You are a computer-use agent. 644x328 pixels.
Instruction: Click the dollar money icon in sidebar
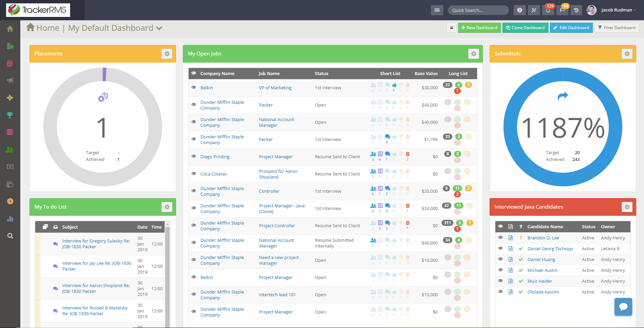pos(10,167)
